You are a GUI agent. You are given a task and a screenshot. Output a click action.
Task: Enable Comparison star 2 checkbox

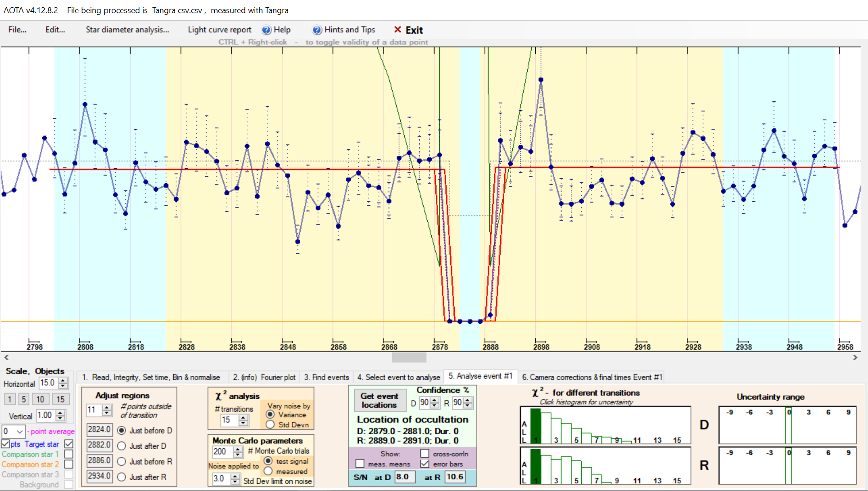point(69,464)
